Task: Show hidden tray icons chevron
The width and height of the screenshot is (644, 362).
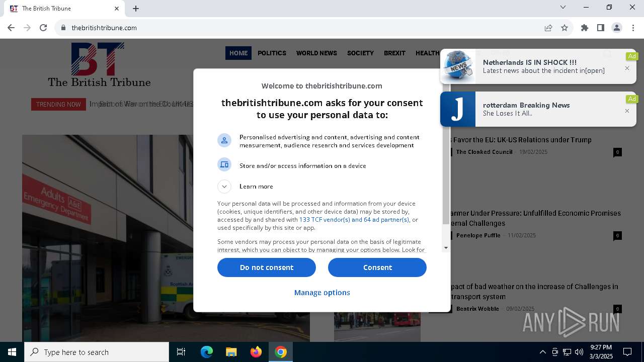Action: 542,352
